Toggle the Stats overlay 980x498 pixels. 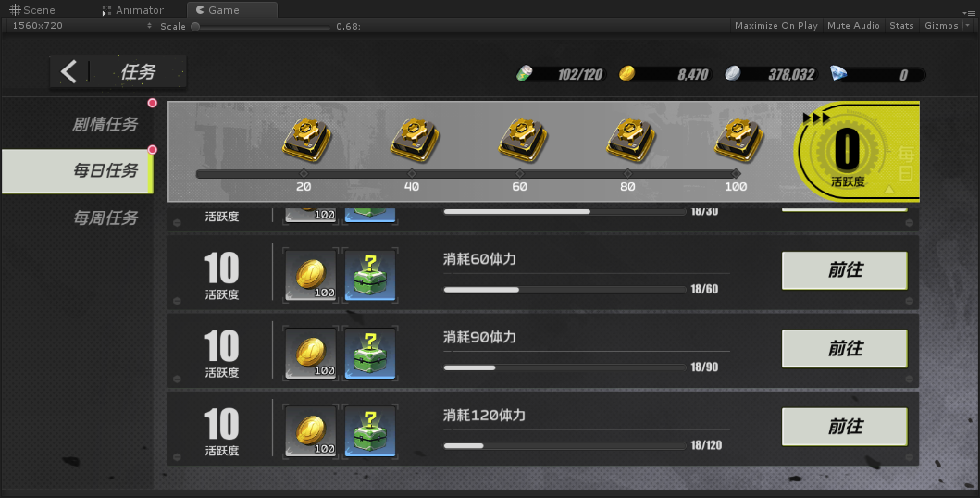(x=901, y=26)
